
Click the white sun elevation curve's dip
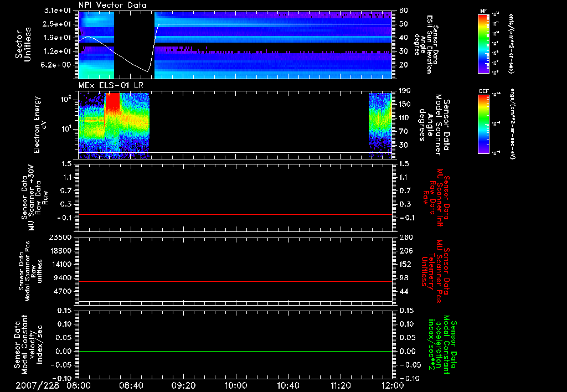pyautogui.click(x=147, y=70)
